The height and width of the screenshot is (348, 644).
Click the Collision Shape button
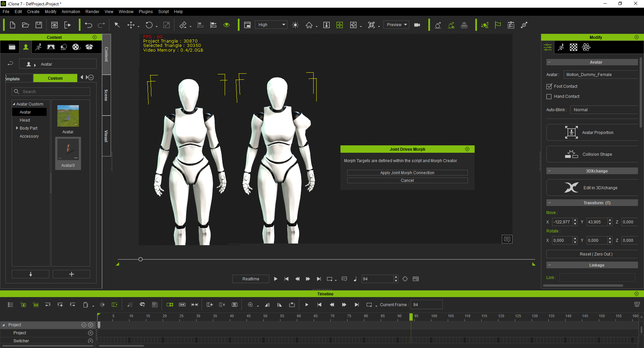pos(592,154)
